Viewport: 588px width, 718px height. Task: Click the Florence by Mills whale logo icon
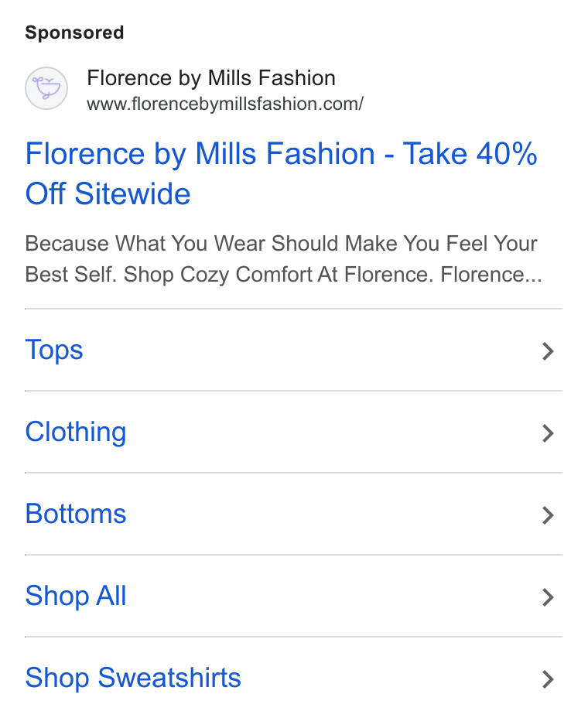pyautogui.click(x=46, y=88)
